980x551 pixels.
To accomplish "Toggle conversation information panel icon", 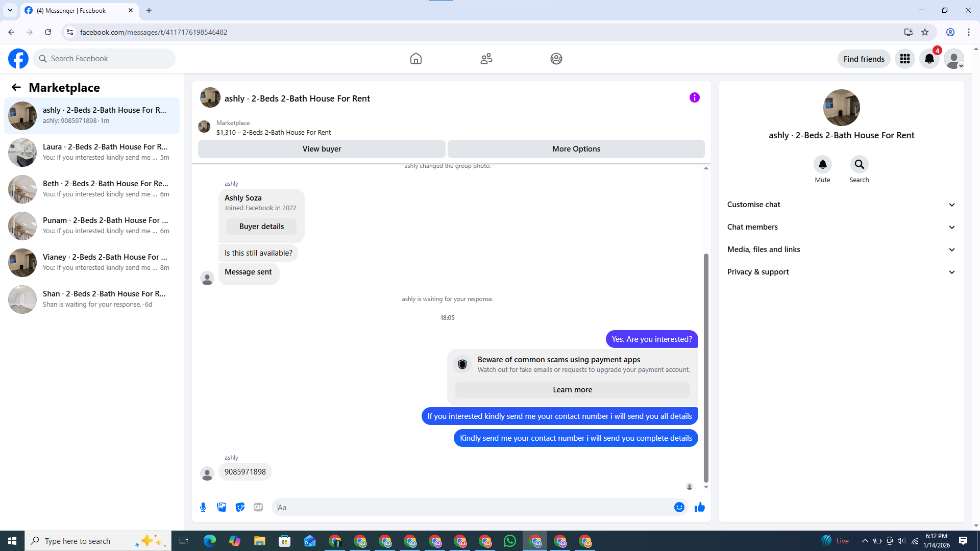I will (694, 97).
